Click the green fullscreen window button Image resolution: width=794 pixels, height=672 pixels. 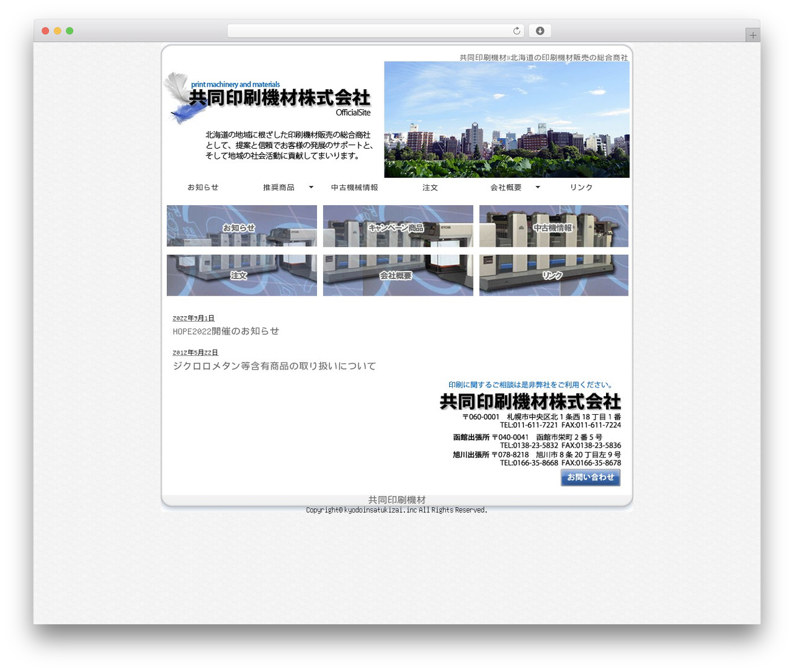tap(69, 31)
